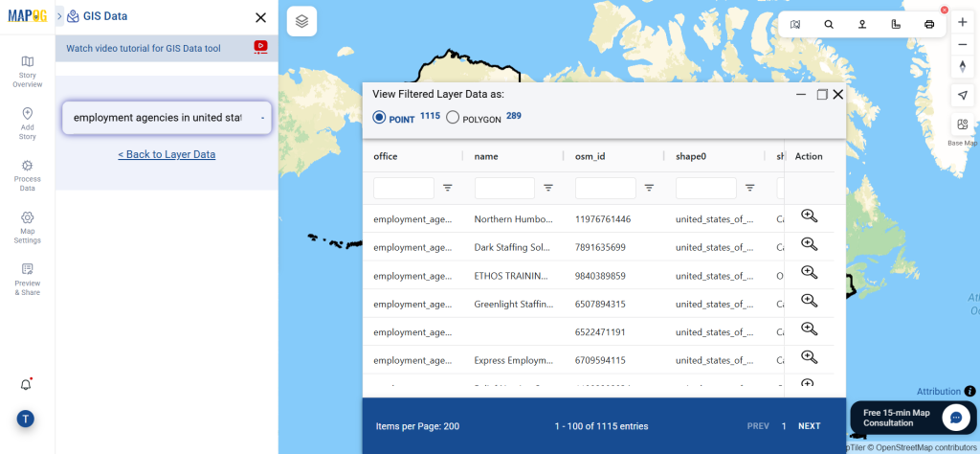Click the map view icon in toolbar
Image resolution: width=980 pixels, height=454 pixels.
click(x=795, y=24)
